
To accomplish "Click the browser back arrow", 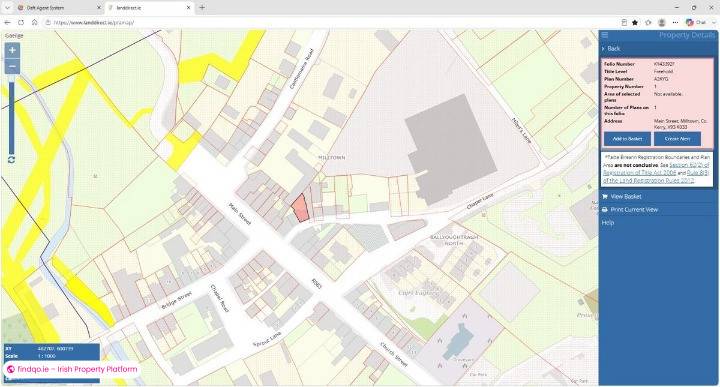I will click(7, 22).
